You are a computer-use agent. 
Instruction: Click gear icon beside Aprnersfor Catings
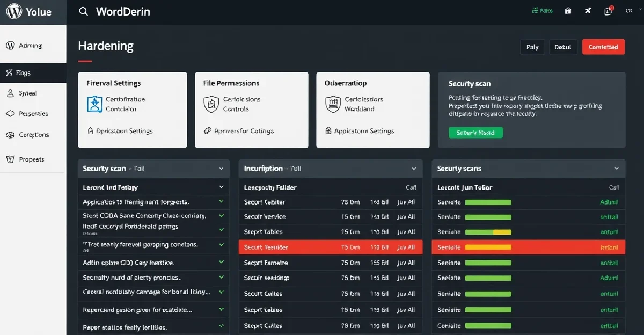tap(207, 130)
